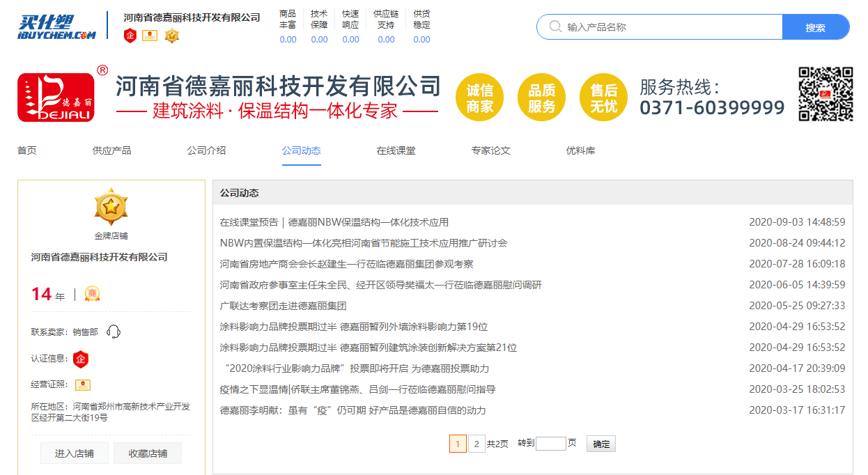Click the hotline number 0371-60399999
This screenshot has height=475, width=868.
click(712, 108)
